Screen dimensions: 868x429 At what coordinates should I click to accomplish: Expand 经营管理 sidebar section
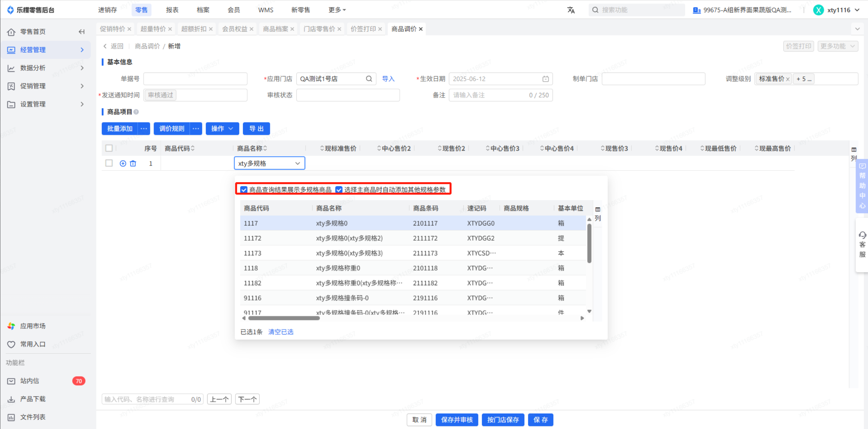click(x=46, y=50)
